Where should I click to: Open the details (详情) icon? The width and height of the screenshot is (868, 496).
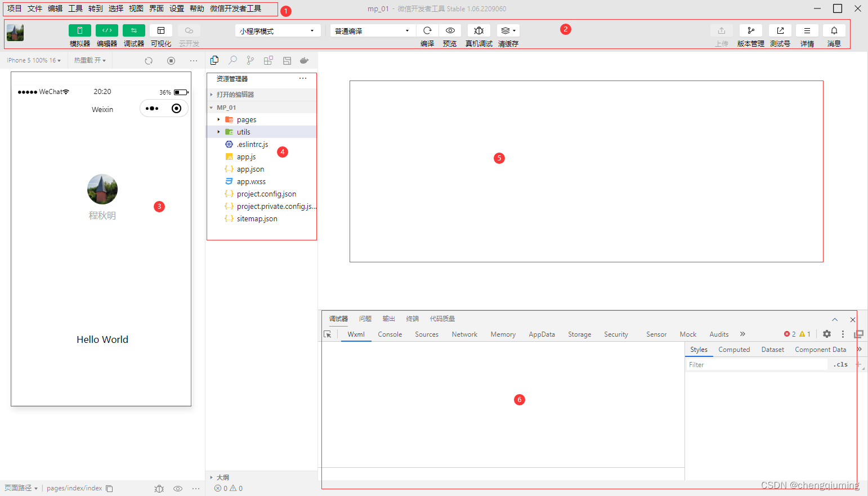[x=807, y=30]
